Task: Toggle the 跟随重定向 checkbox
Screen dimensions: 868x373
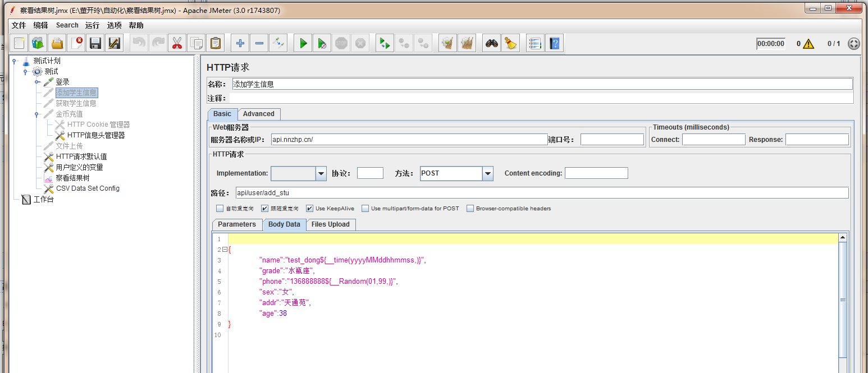Action: [x=265, y=208]
